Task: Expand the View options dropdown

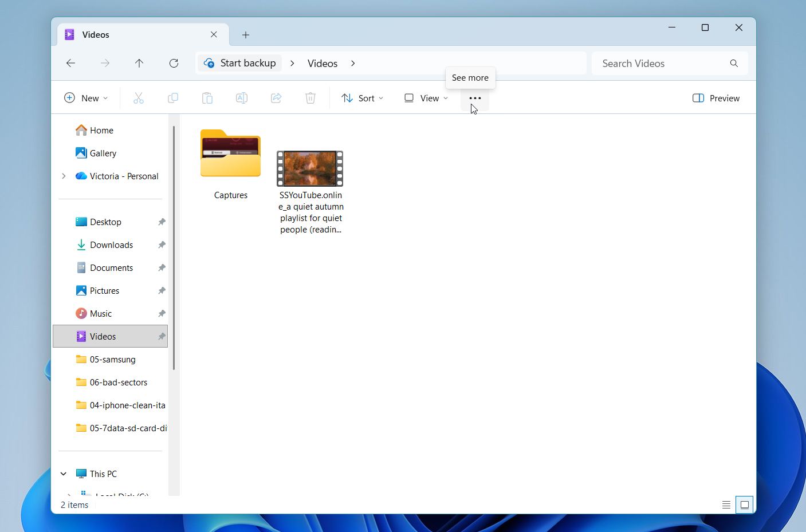Action: [424, 98]
